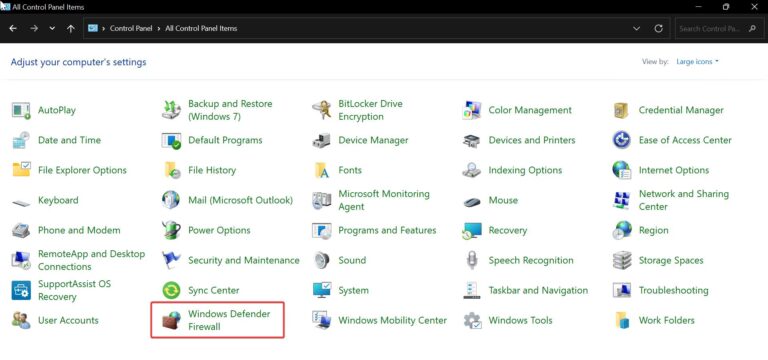This screenshot has height=360, width=768.
Task: Go back with the Back arrow
Action: pos(13,28)
